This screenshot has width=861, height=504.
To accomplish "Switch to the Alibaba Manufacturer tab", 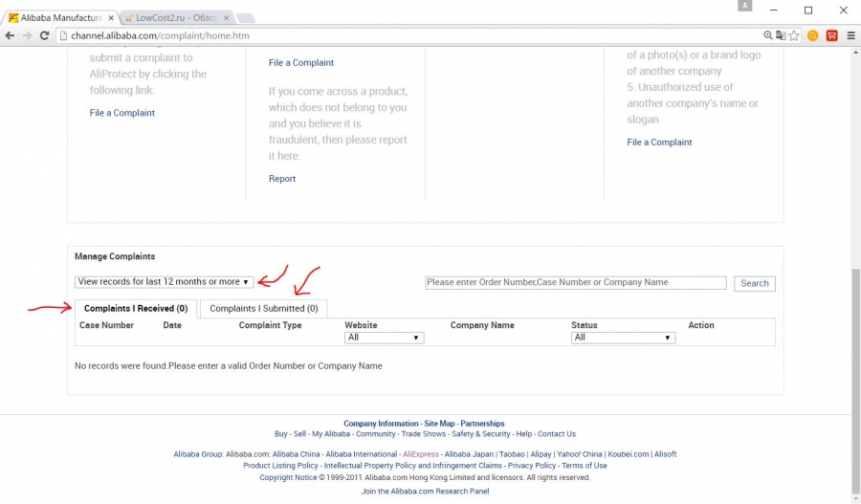I will pos(60,17).
